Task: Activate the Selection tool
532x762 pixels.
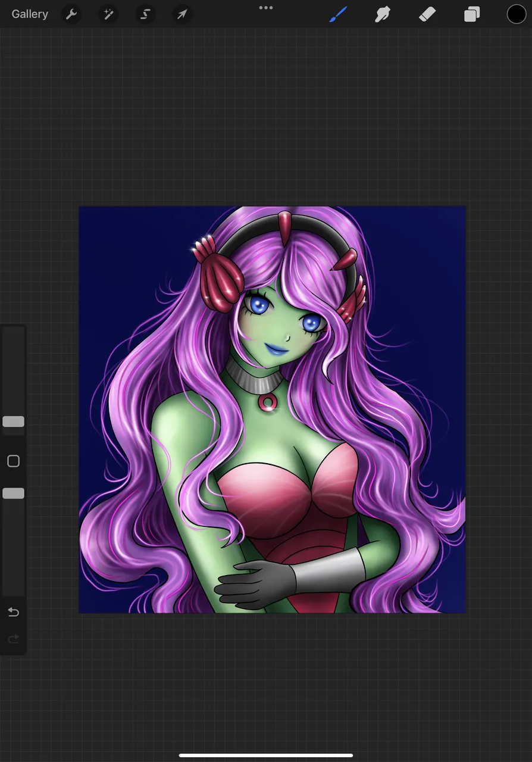Action: 145,14
